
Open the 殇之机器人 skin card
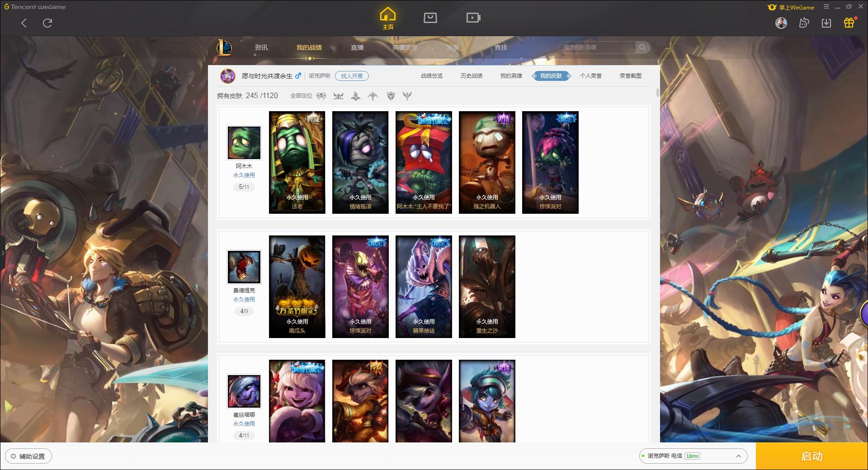coord(487,162)
